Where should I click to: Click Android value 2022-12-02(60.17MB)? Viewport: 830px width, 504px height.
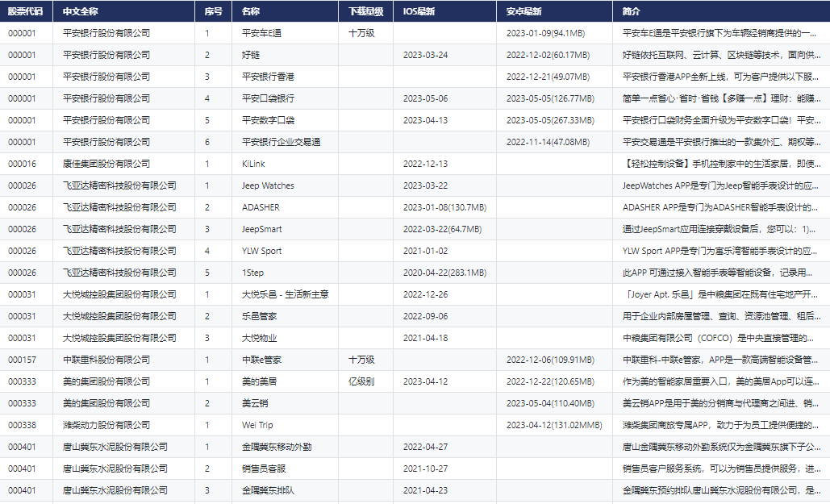tap(548, 55)
